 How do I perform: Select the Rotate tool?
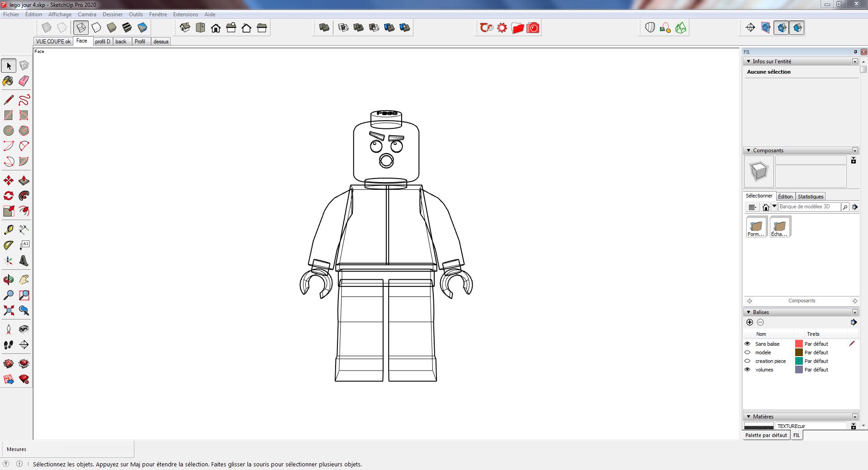pos(9,196)
